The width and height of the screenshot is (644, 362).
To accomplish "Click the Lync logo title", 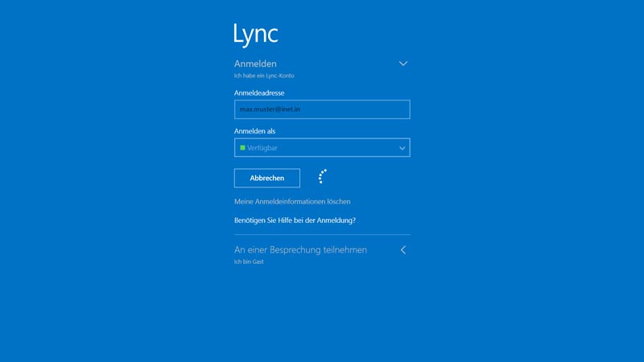I will coord(256,35).
